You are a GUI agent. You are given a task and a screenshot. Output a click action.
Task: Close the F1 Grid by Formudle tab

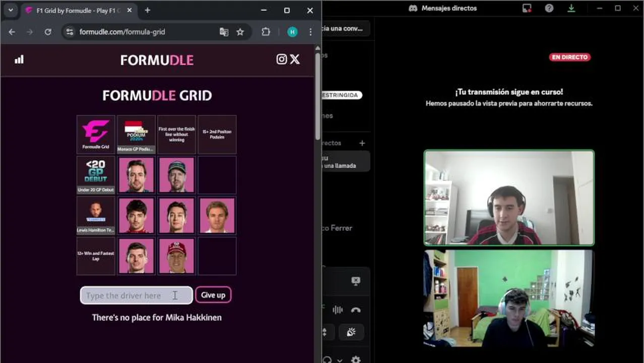[130, 11]
